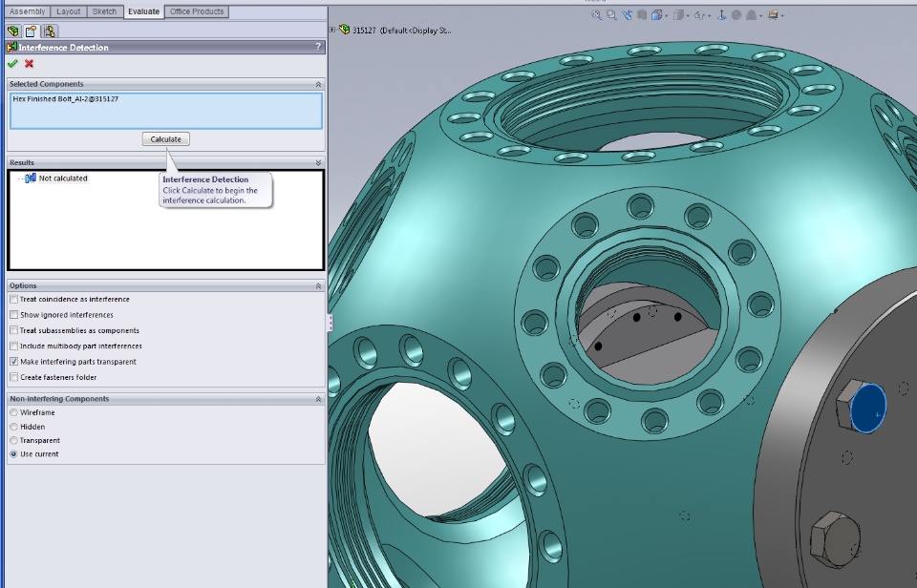Viewport: 917px width, 588px height.
Task: Open View Settings dropdown arrow
Action: (x=782, y=16)
